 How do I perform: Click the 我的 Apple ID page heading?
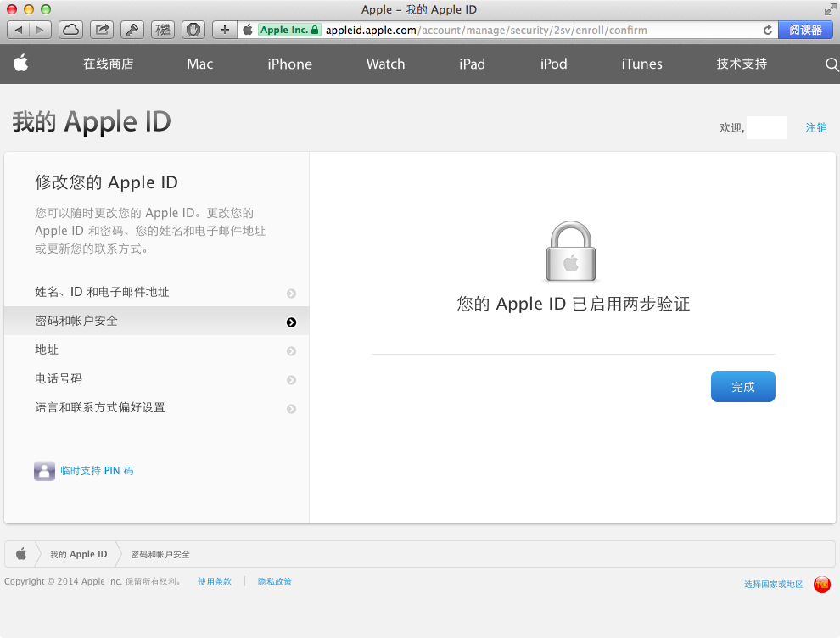click(92, 121)
